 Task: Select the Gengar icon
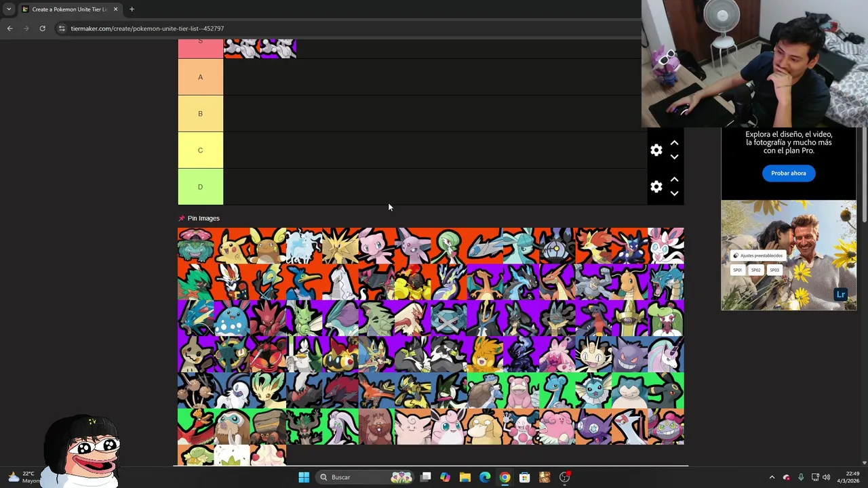629,354
